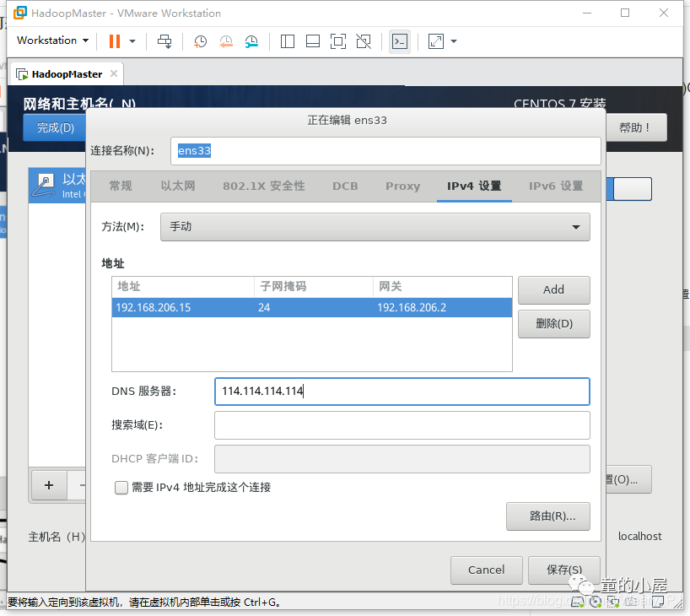
Task: Open the Workstation menu
Action: click(x=52, y=40)
